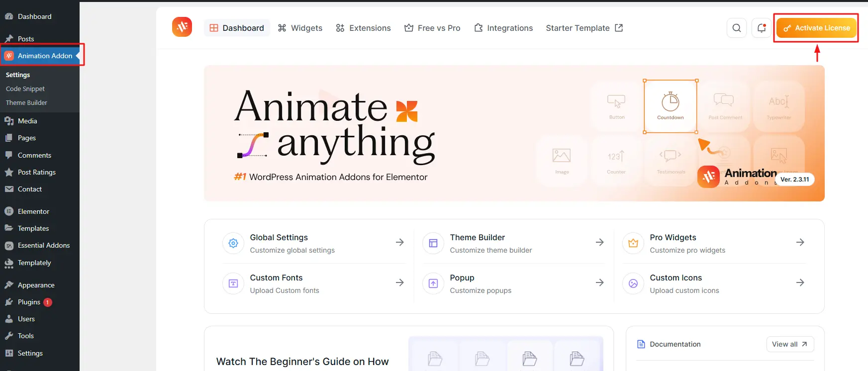Switch to the Widgets tab
868x371 pixels.
(300, 28)
